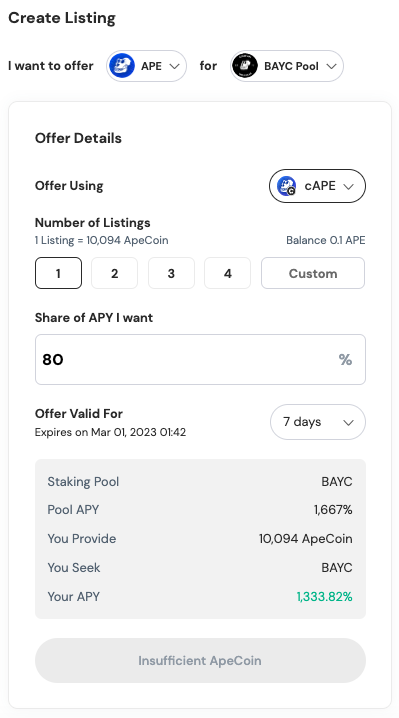The width and height of the screenshot is (399, 718).
Task: Click the APE coin skull icon
Action: [121, 66]
